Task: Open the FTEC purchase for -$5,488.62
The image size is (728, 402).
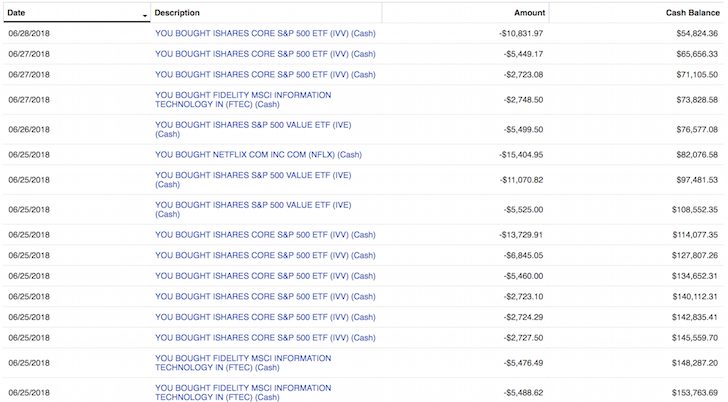Action: tap(243, 392)
